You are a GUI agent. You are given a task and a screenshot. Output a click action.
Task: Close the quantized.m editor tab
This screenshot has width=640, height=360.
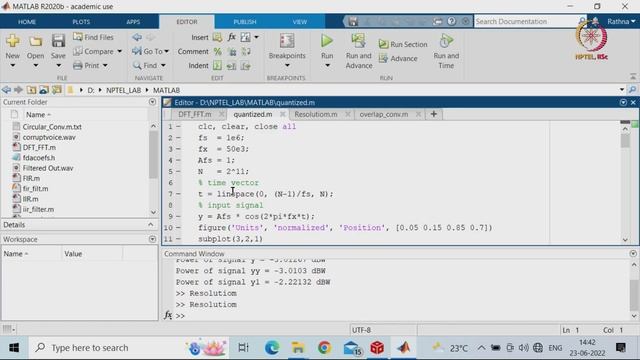(282, 114)
